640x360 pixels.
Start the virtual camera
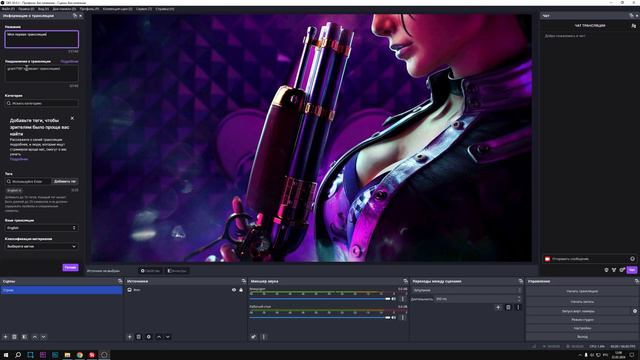(x=579, y=311)
